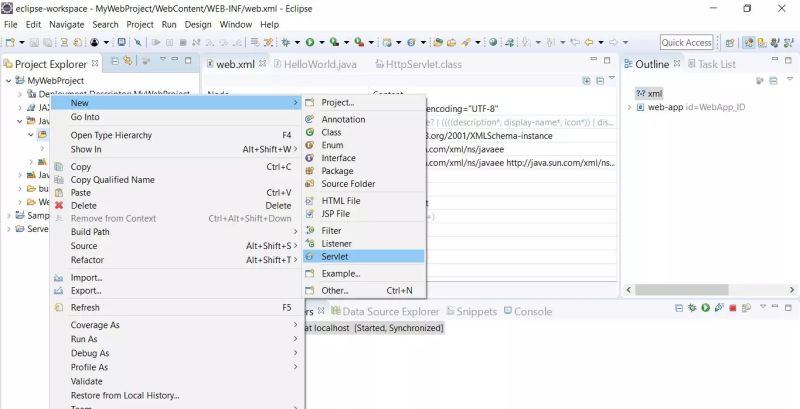
Task: Choose JSP File in New submenu
Action: coord(364,214)
